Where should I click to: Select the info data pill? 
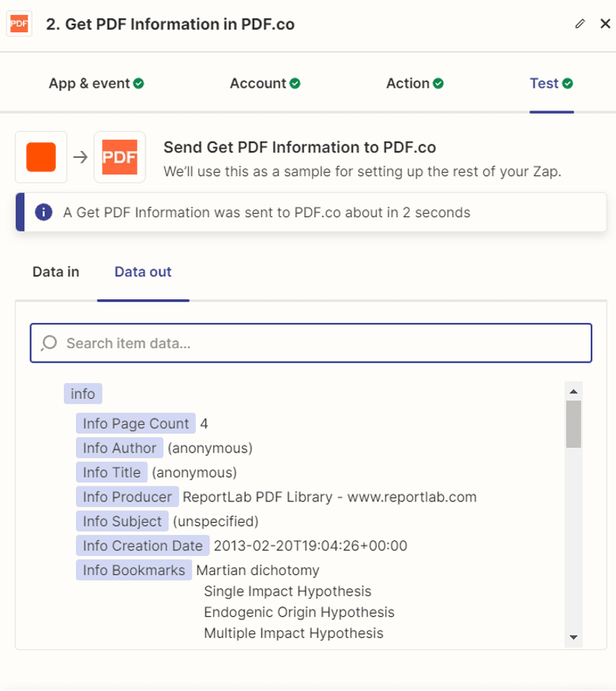(82, 393)
